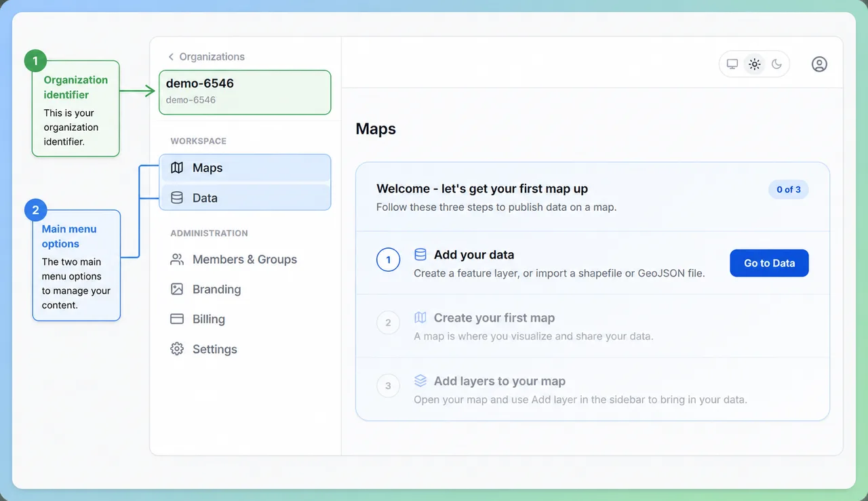Click the Members & Groups people icon

click(177, 259)
